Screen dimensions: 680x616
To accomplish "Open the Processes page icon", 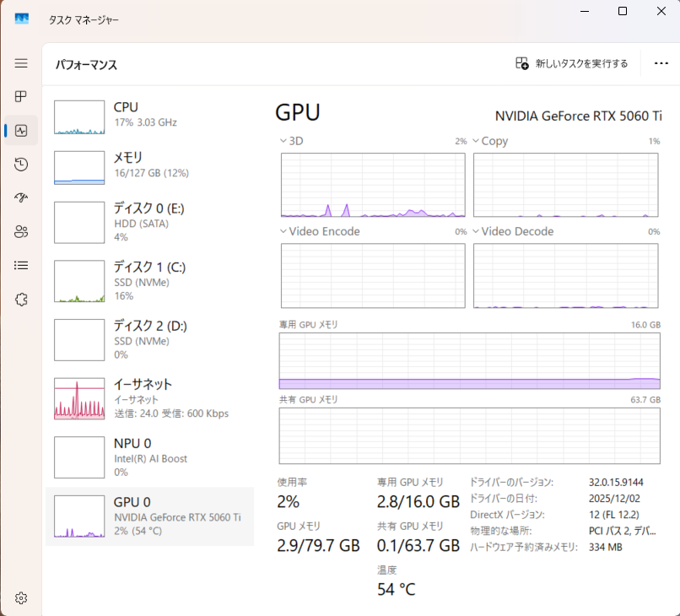I will (x=21, y=97).
